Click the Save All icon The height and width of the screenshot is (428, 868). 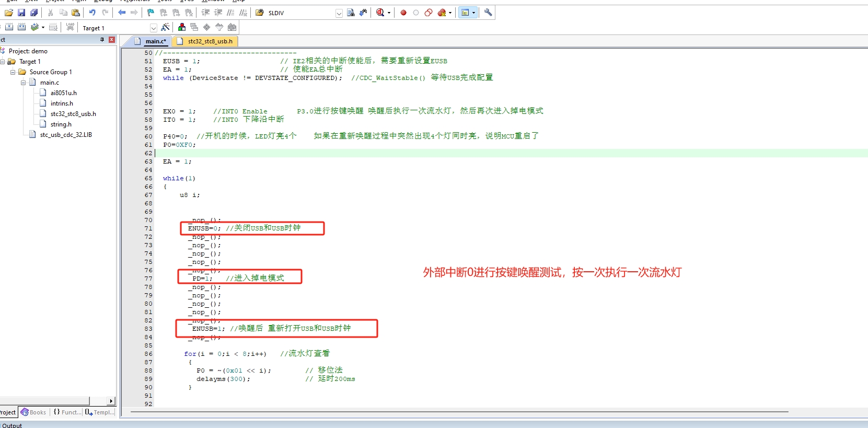coord(34,13)
